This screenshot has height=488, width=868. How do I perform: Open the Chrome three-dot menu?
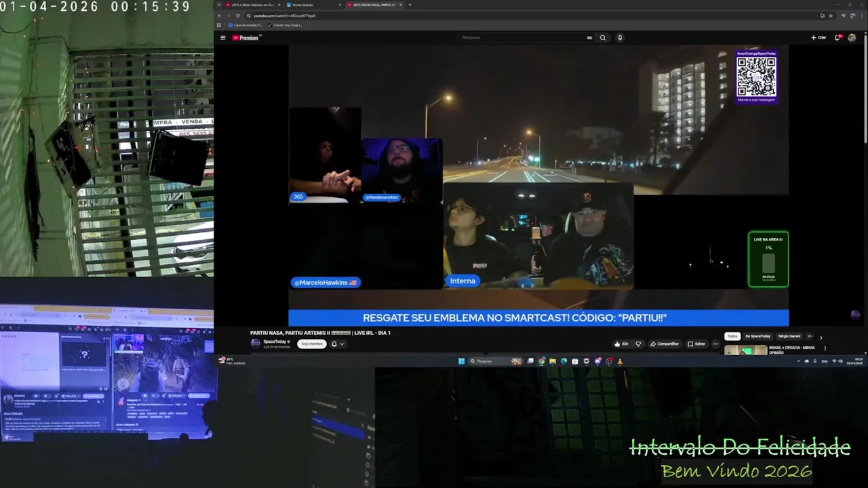pyautogui.click(x=861, y=16)
